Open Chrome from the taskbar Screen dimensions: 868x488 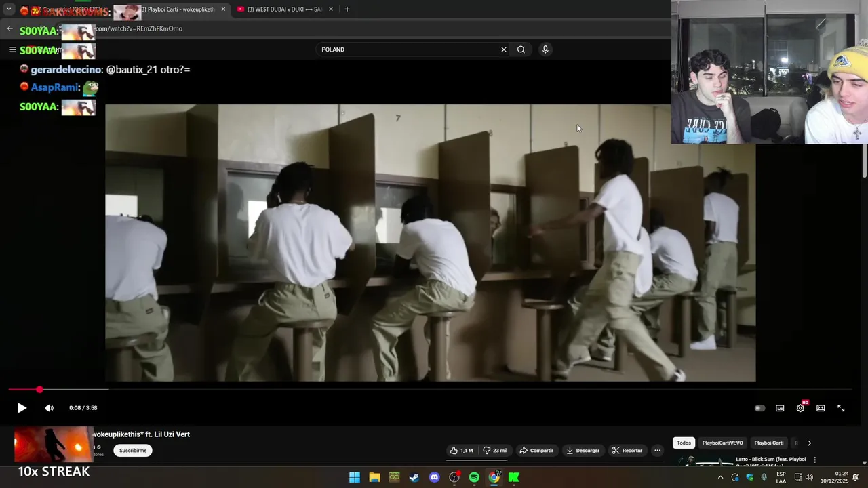click(x=494, y=477)
